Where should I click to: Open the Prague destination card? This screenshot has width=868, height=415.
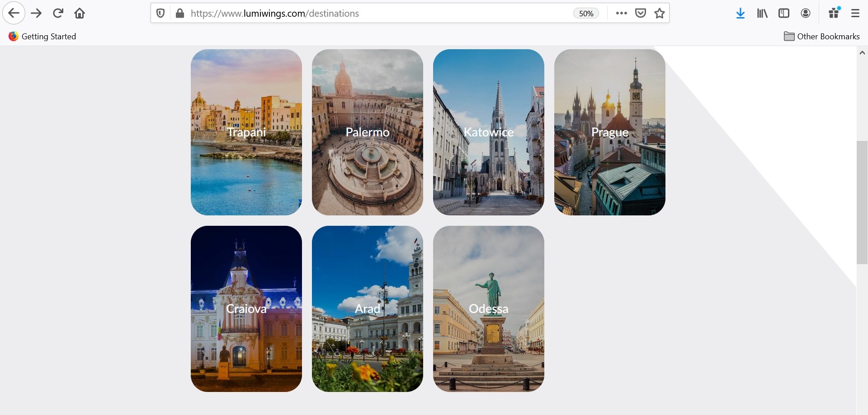pos(609,132)
